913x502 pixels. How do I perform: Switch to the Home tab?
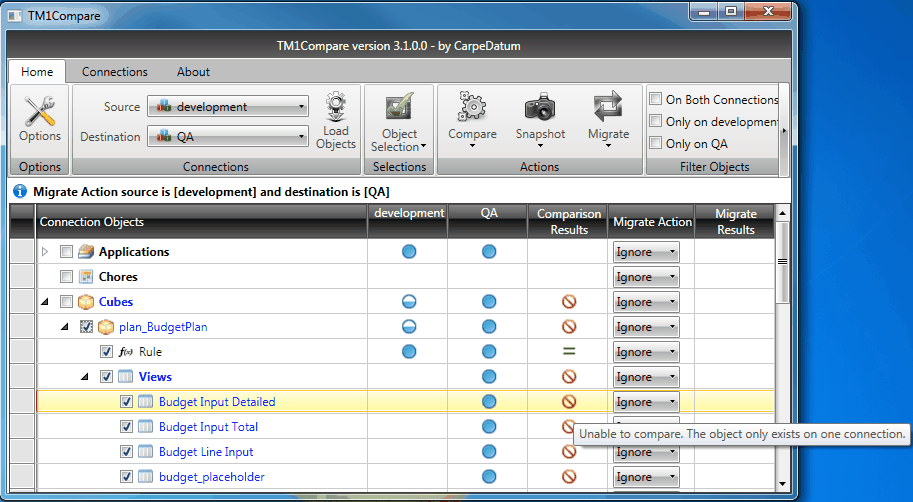point(37,72)
